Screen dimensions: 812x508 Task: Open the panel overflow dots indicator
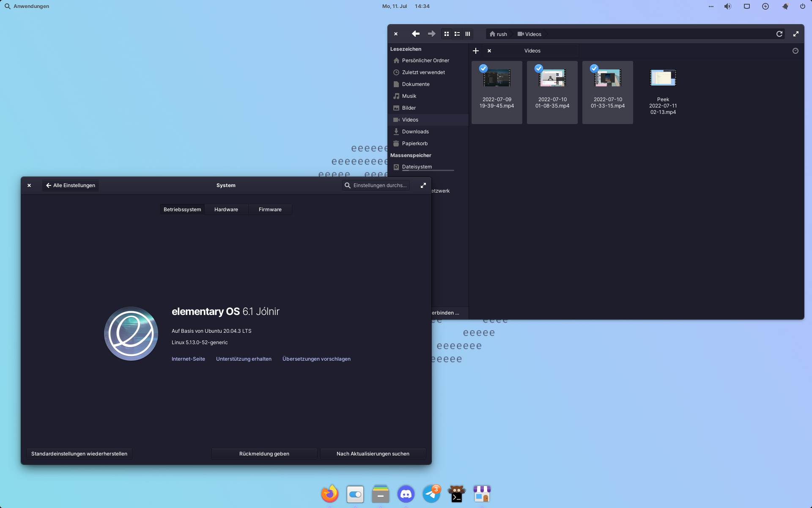[x=711, y=6]
